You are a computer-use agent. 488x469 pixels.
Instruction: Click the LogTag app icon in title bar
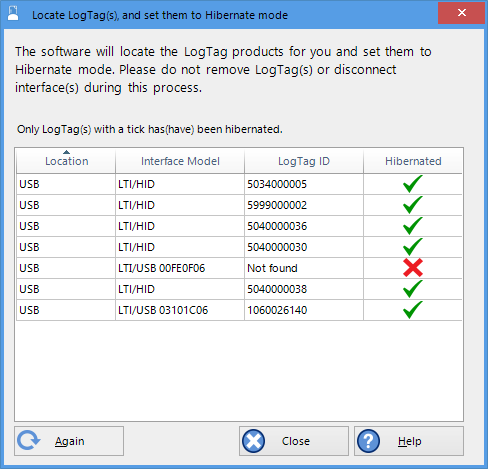tap(13, 14)
